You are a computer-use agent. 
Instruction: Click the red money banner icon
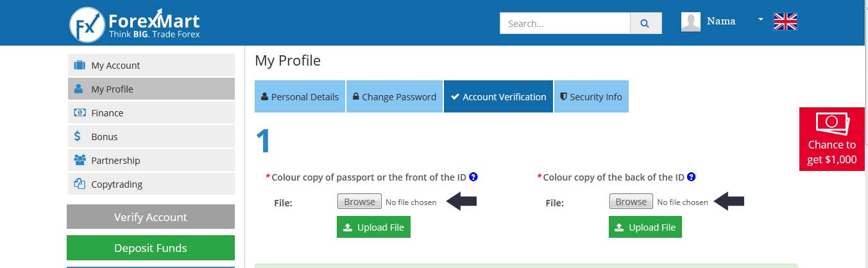coord(832,123)
